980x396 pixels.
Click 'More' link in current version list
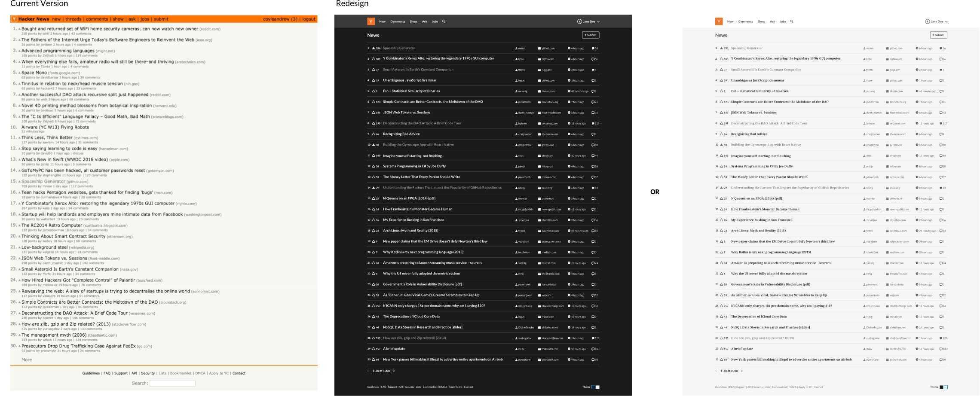tap(27, 360)
